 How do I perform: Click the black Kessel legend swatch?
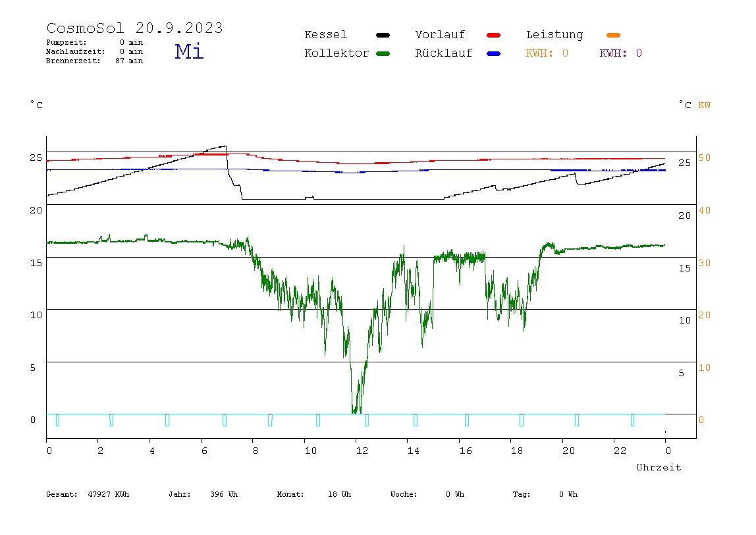pyautogui.click(x=383, y=35)
